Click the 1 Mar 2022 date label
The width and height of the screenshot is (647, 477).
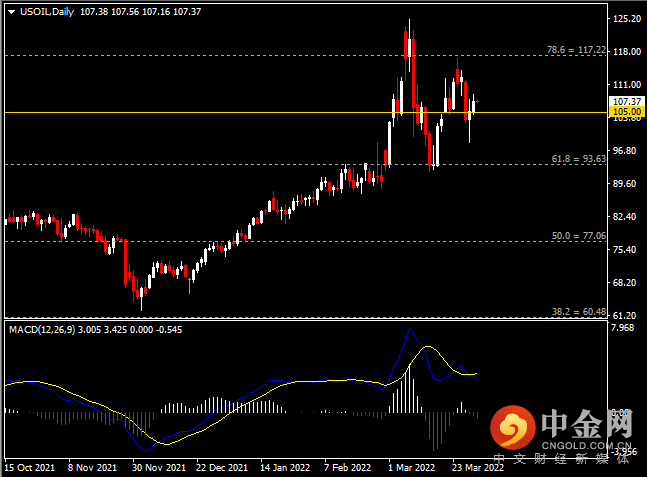click(411, 468)
